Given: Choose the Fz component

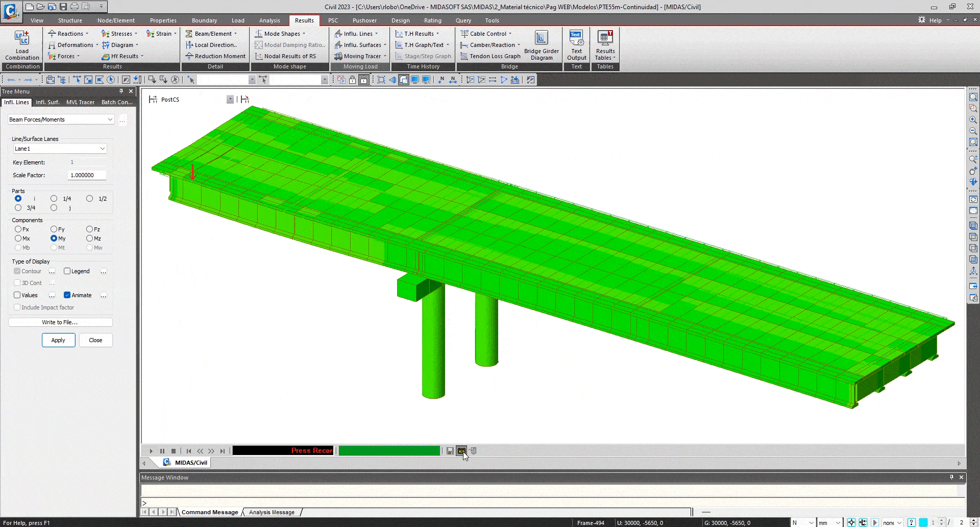Looking at the screenshot, I should click(x=89, y=229).
